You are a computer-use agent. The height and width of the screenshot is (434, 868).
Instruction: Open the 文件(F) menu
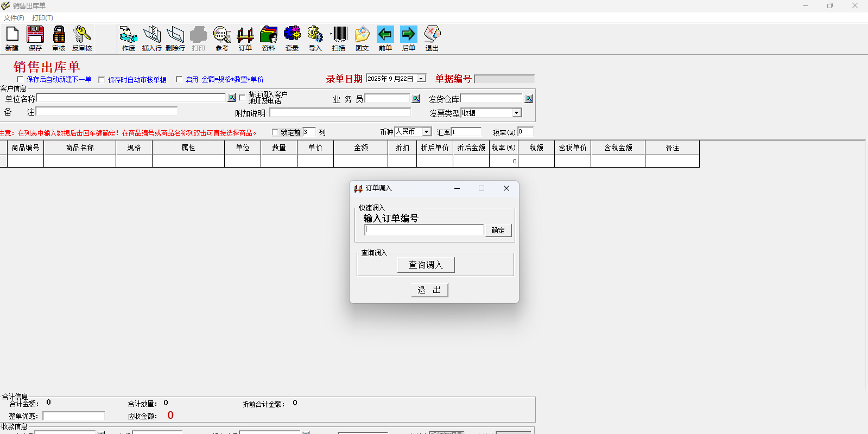14,18
